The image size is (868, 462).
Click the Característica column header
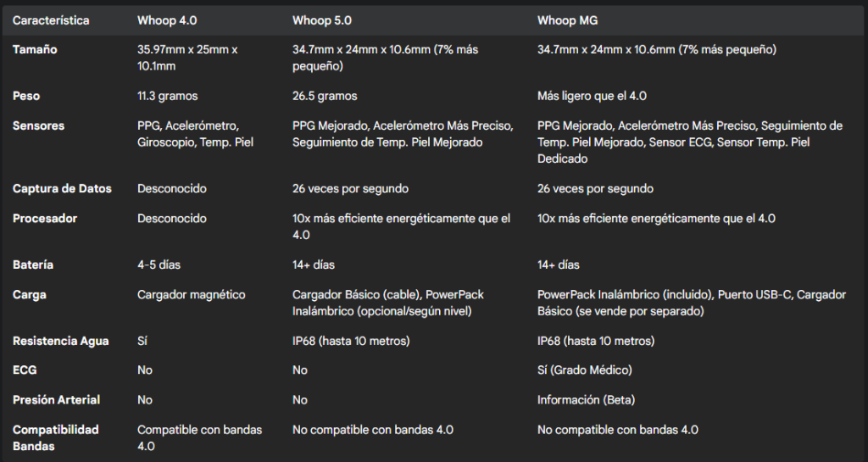(51, 20)
